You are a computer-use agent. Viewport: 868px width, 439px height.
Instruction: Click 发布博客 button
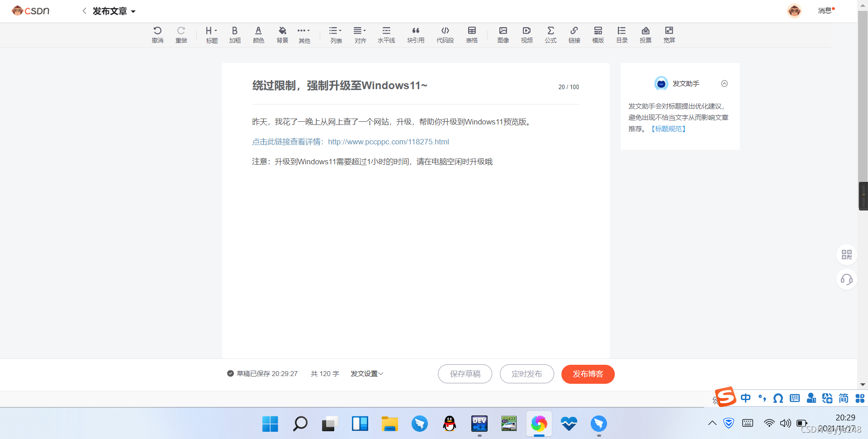588,374
